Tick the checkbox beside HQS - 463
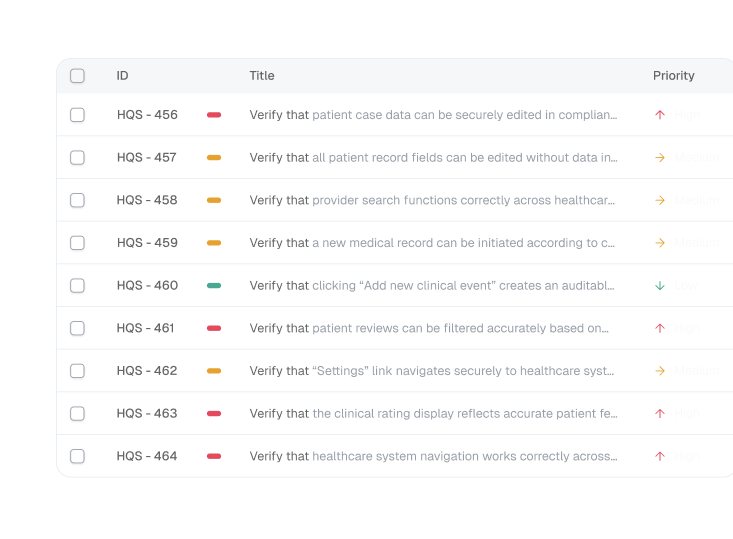This screenshot has width=733, height=539. pyautogui.click(x=78, y=413)
